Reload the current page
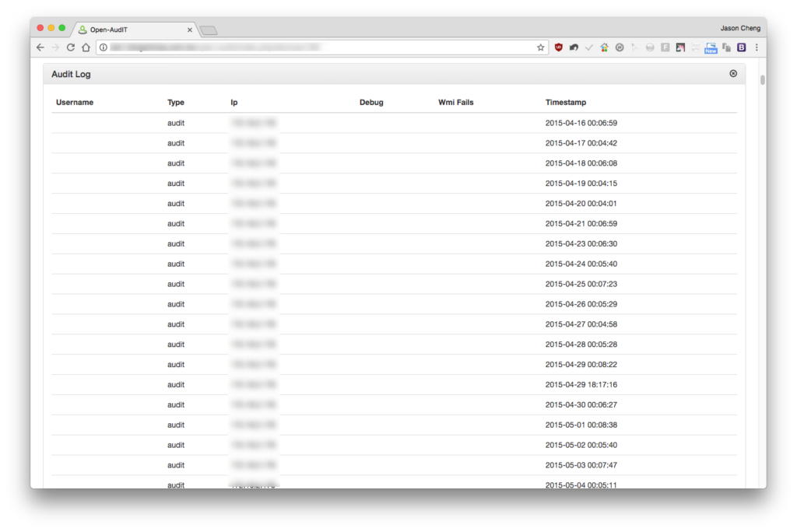This screenshot has width=797, height=532. click(71, 47)
